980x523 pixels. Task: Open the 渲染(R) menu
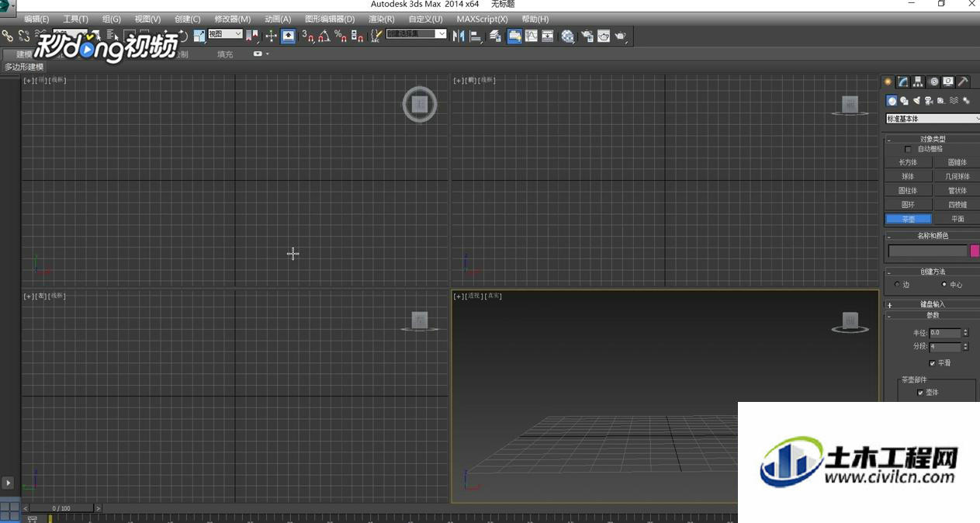pyautogui.click(x=381, y=19)
